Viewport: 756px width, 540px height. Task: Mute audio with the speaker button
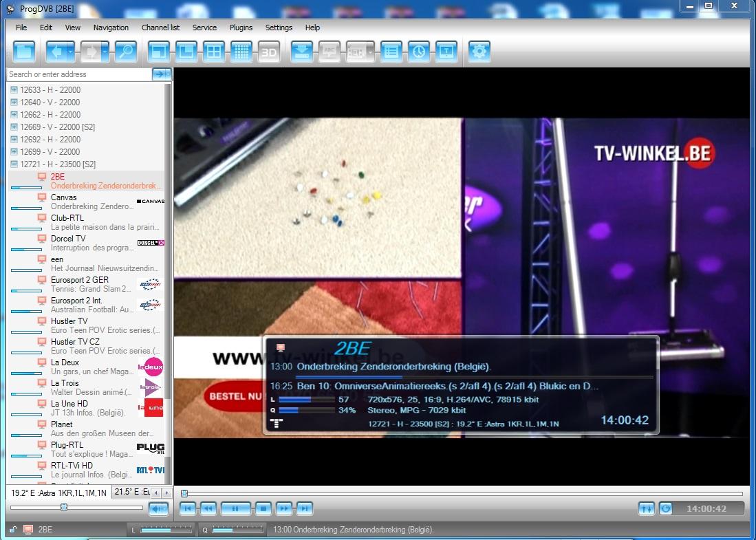coord(159,508)
